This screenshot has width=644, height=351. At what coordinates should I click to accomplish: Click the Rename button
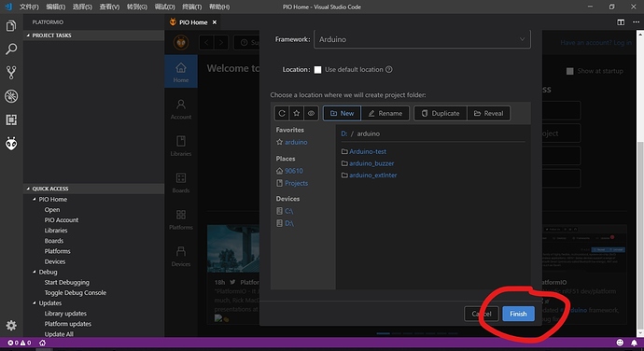(x=385, y=114)
